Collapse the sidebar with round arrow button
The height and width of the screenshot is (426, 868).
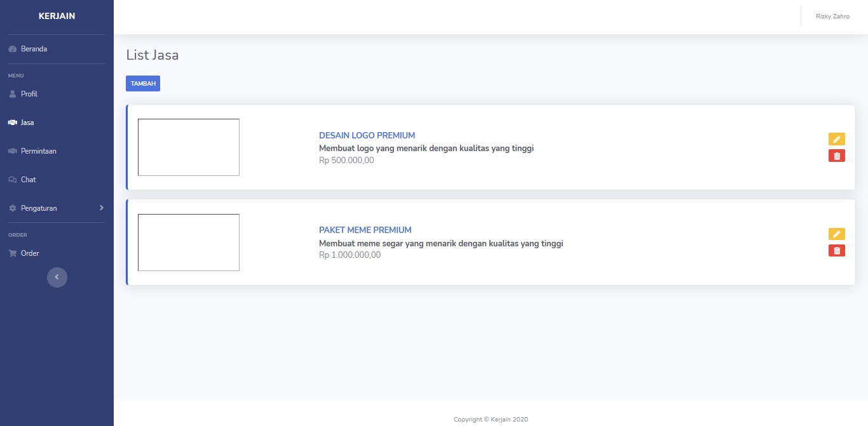[x=57, y=277]
